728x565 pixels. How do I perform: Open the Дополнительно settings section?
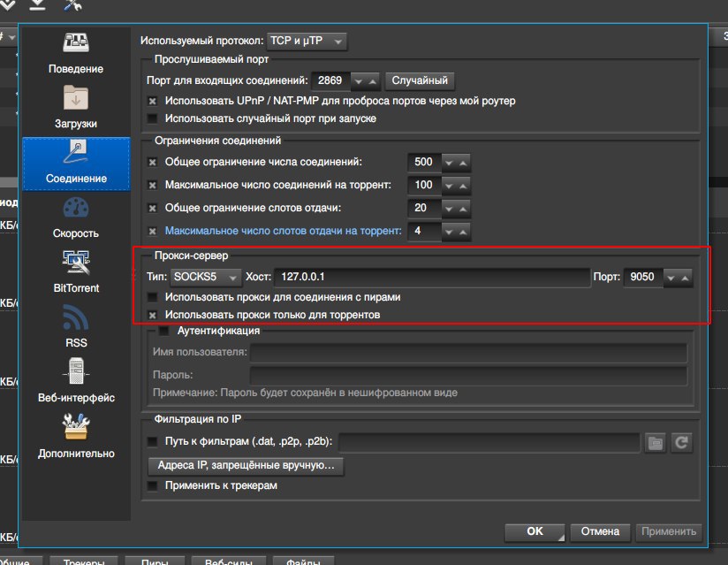[x=76, y=436]
